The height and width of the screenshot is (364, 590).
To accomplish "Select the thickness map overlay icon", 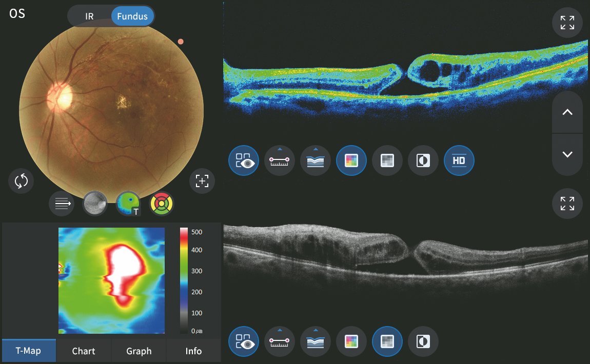I will [x=128, y=205].
